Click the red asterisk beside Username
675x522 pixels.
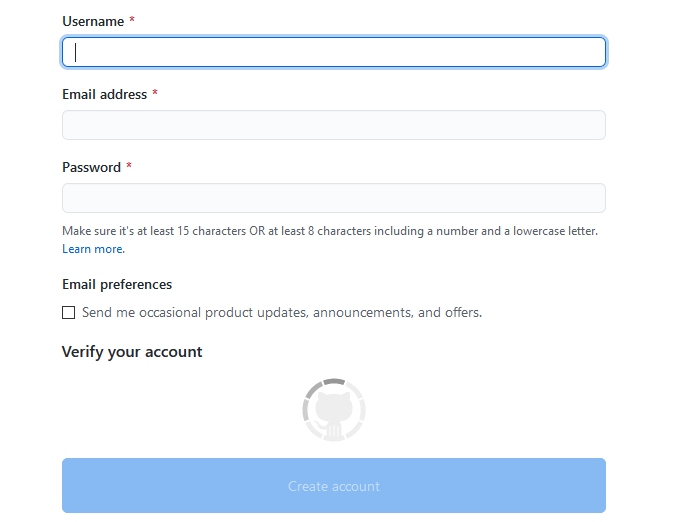132,19
